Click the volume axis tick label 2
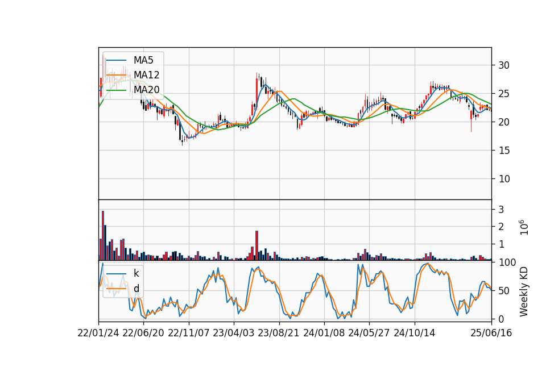546x392 pixels. 502,227
